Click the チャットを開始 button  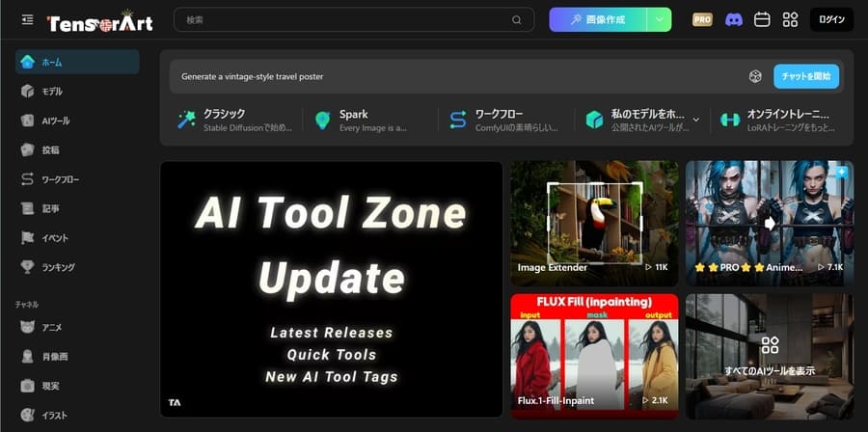pos(806,76)
